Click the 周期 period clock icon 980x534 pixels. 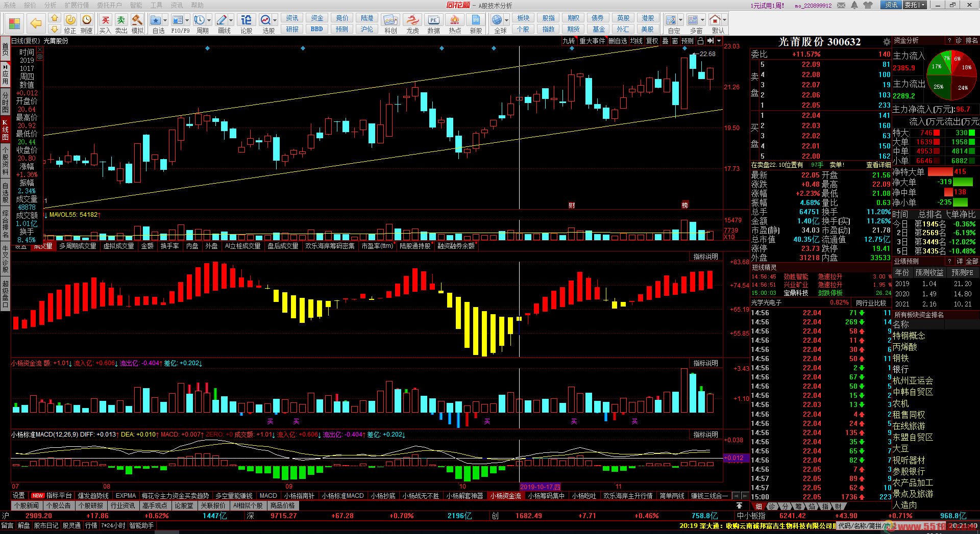click(x=199, y=20)
